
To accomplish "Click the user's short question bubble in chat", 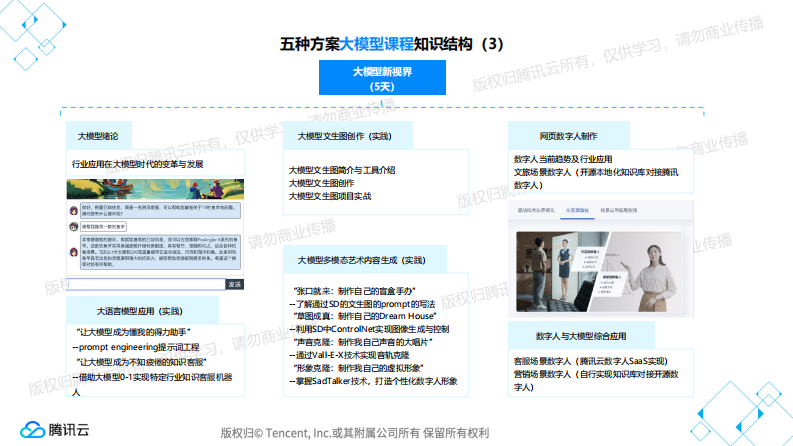I will (x=103, y=227).
